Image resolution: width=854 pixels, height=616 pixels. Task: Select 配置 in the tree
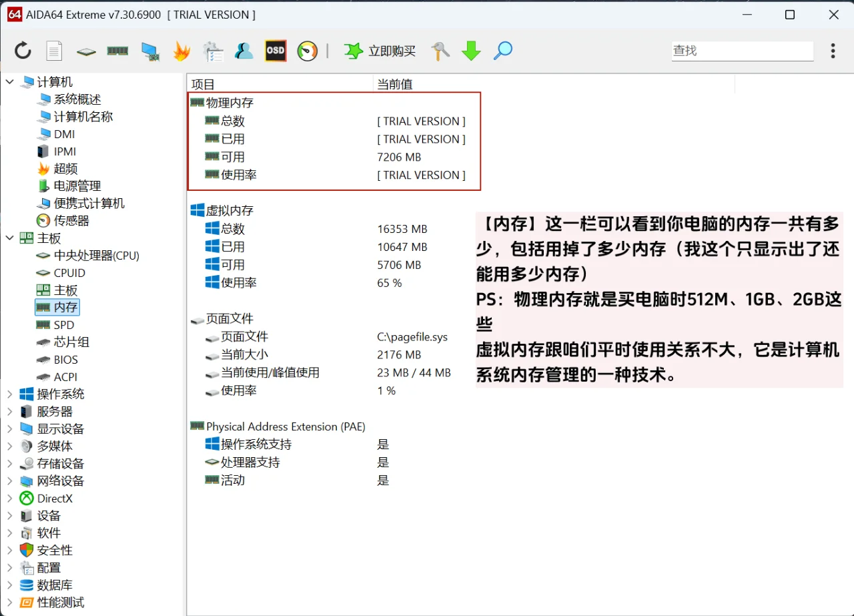click(49, 568)
